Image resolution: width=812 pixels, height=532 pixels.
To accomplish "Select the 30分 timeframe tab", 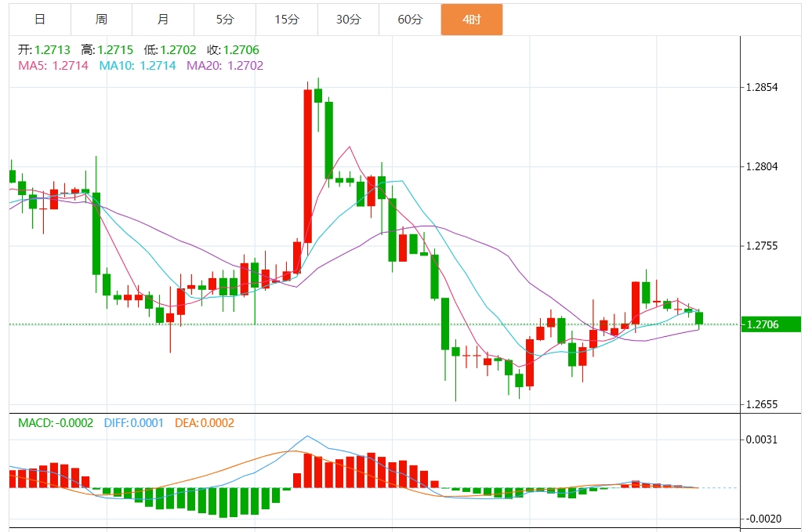I will 348,20.
